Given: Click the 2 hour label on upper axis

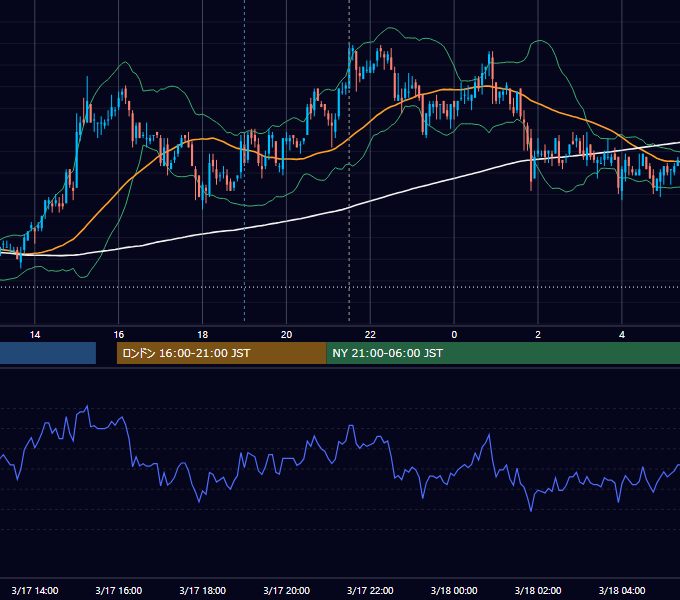Looking at the screenshot, I should pyautogui.click(x=538, y=335).
